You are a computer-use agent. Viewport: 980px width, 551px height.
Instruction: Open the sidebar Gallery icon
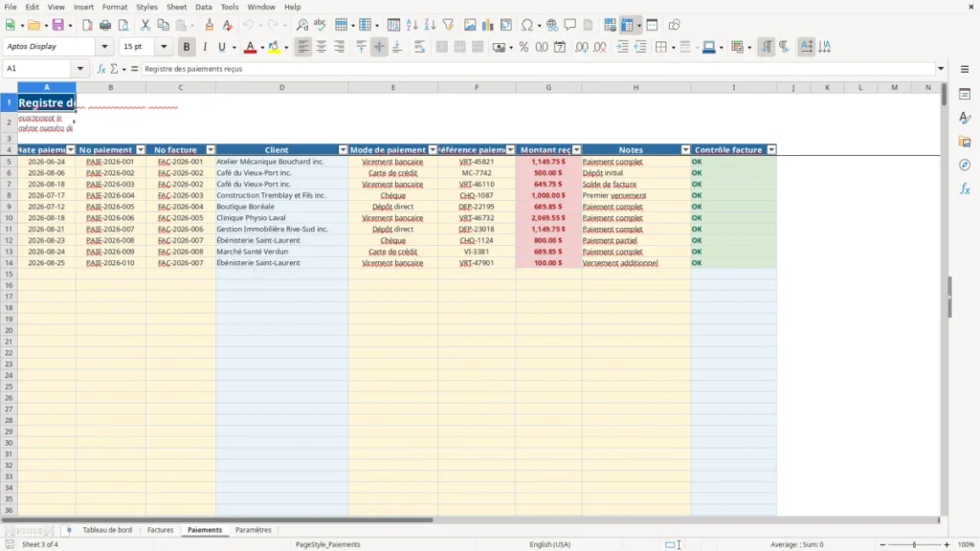(x=965, y=142)
